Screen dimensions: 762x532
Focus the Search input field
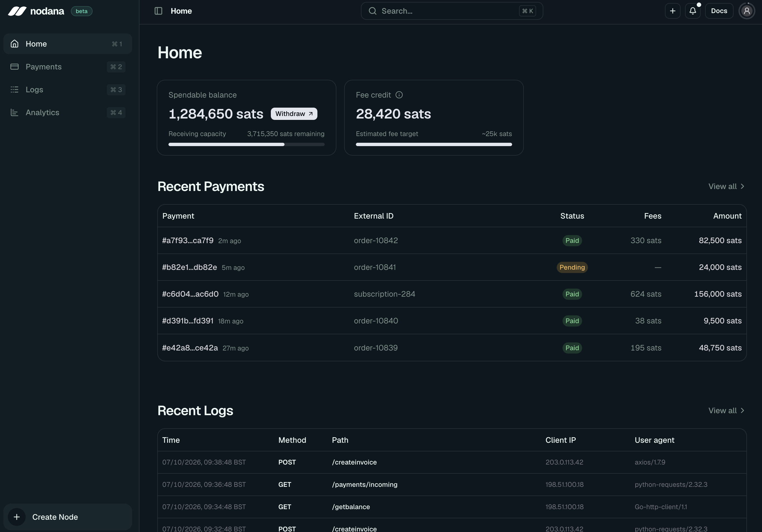point(452,11)
